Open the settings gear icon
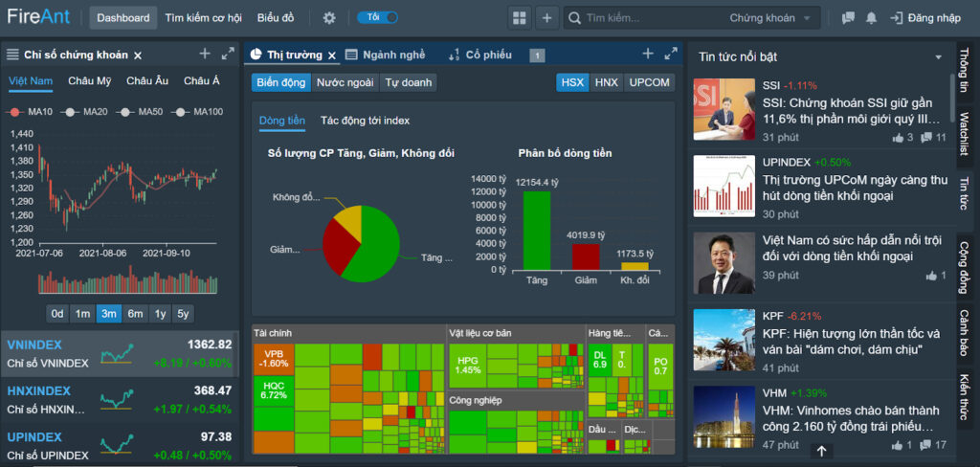 coord(329,18)
